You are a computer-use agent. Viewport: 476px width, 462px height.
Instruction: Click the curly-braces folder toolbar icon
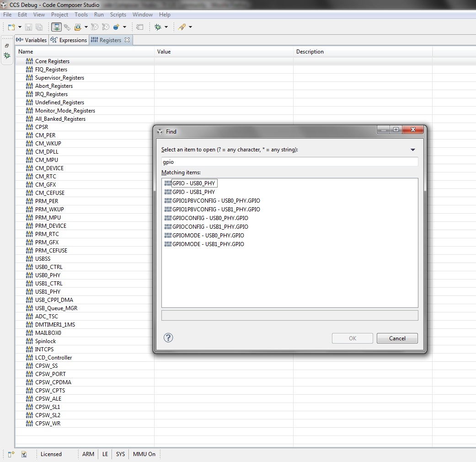78,27
